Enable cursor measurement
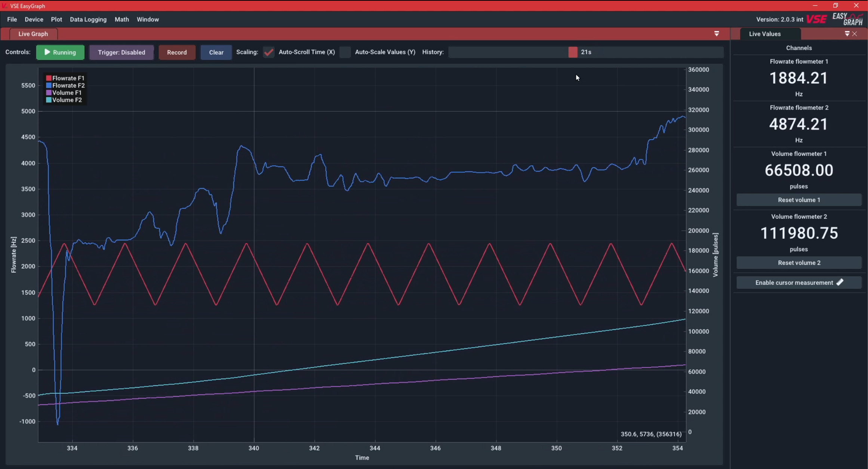The image size is (868, 469). click(x=799, y=282)
